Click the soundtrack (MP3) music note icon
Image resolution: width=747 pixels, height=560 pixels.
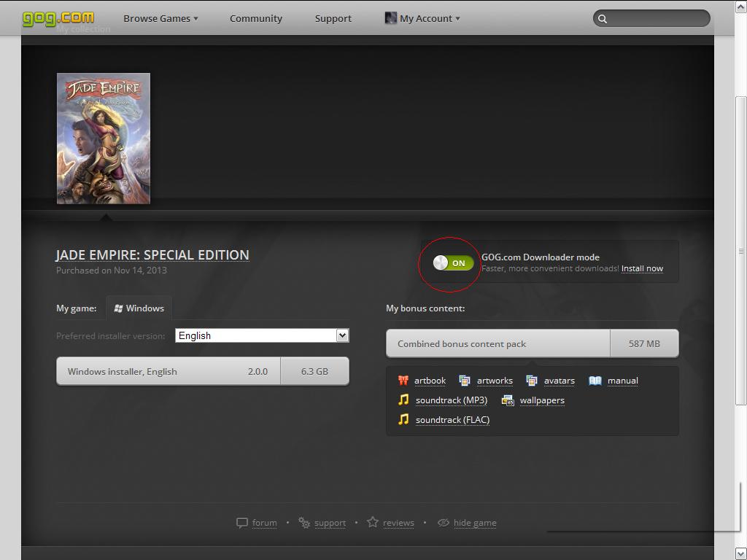[403, 400]
